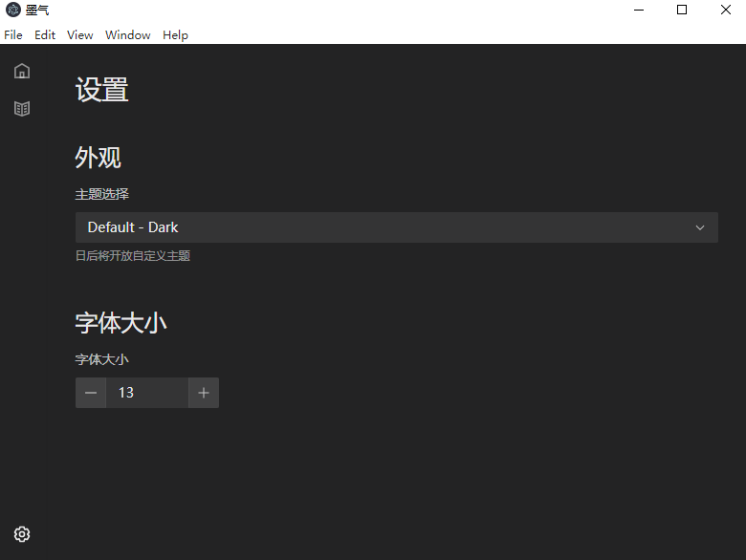The height and width of the screenshot is (560, 746).
Task: Focus the font size value field
Action: [x=147, y=393]
